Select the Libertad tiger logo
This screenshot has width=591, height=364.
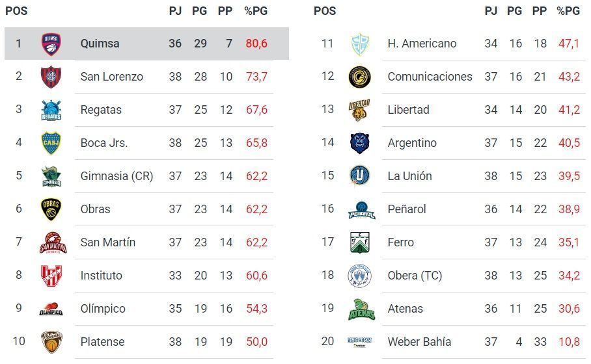coord(359,110)
